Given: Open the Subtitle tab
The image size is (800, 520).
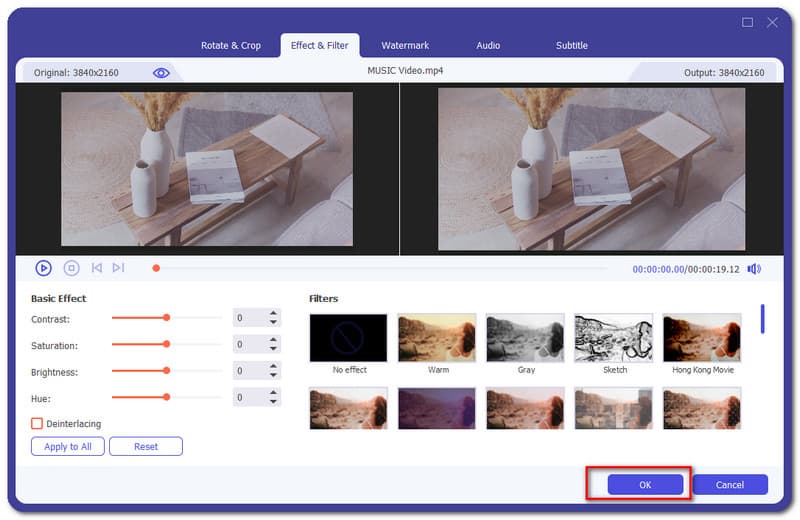Looking at the screenshot, I should [571, 45].
